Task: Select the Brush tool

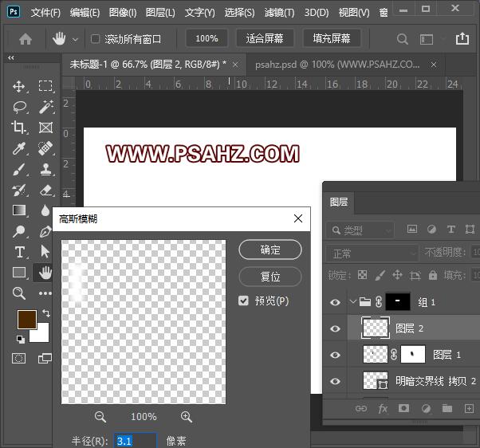Action: pos(19,169)
